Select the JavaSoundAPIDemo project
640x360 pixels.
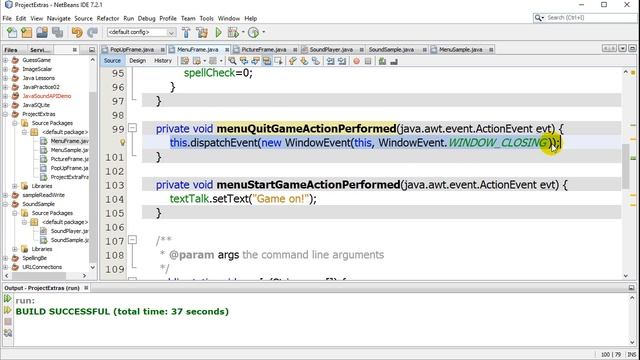pyautogui.click(x=47, y=96)
